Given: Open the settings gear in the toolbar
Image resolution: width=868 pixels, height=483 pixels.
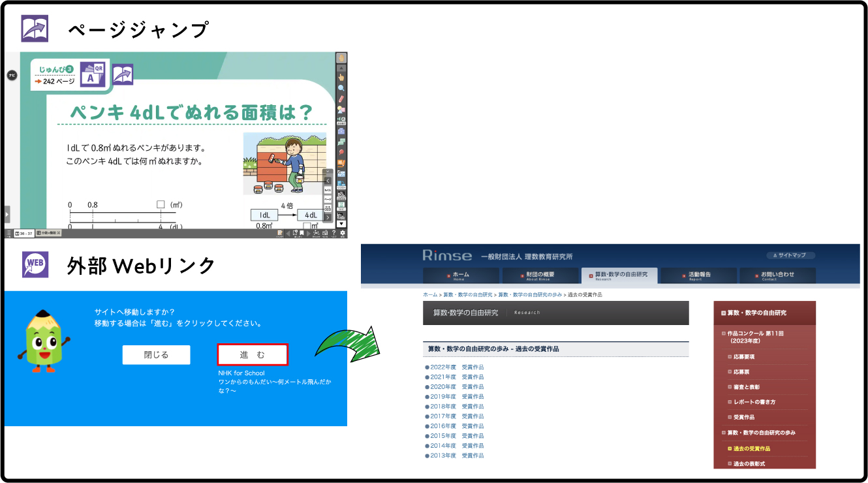Looking at the screenshot, I should [x=342, y=233].
